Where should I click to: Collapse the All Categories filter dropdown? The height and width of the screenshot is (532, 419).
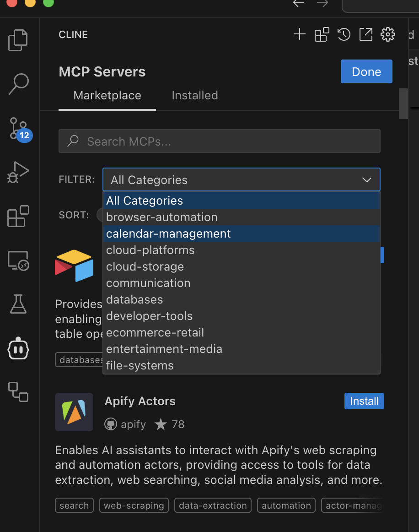(x=241, y=180)
